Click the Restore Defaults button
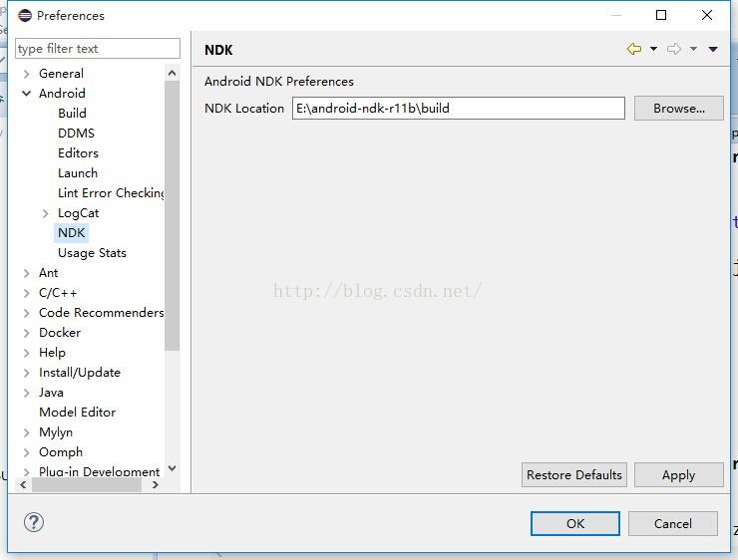 (x=574, y=475)
